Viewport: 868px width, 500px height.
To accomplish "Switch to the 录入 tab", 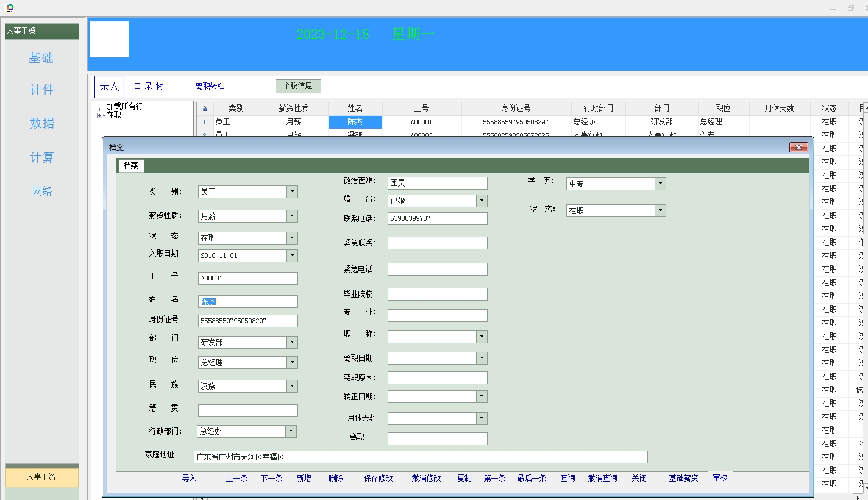I will 109,87.
